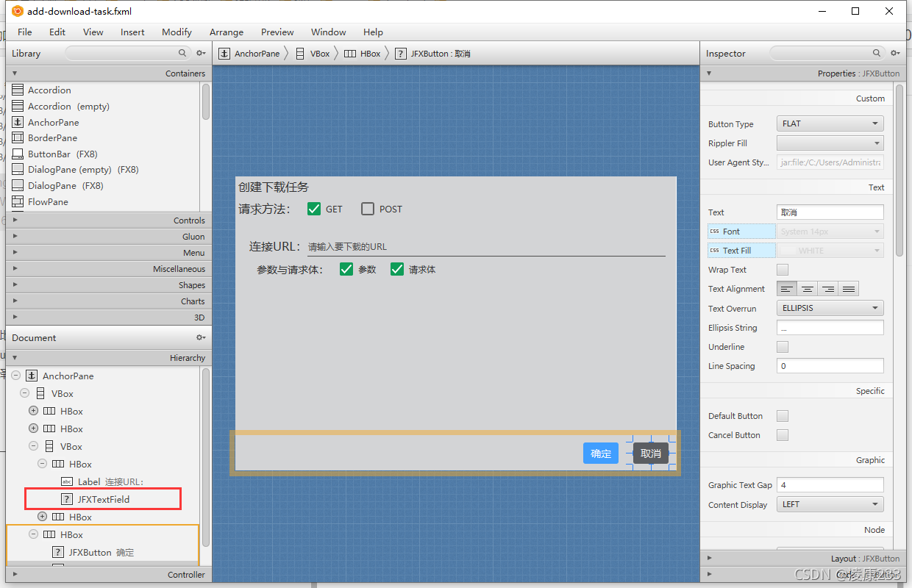Screen dimensions: 912x588
Task: Open the Window menu
Action: tap(329, 32)
